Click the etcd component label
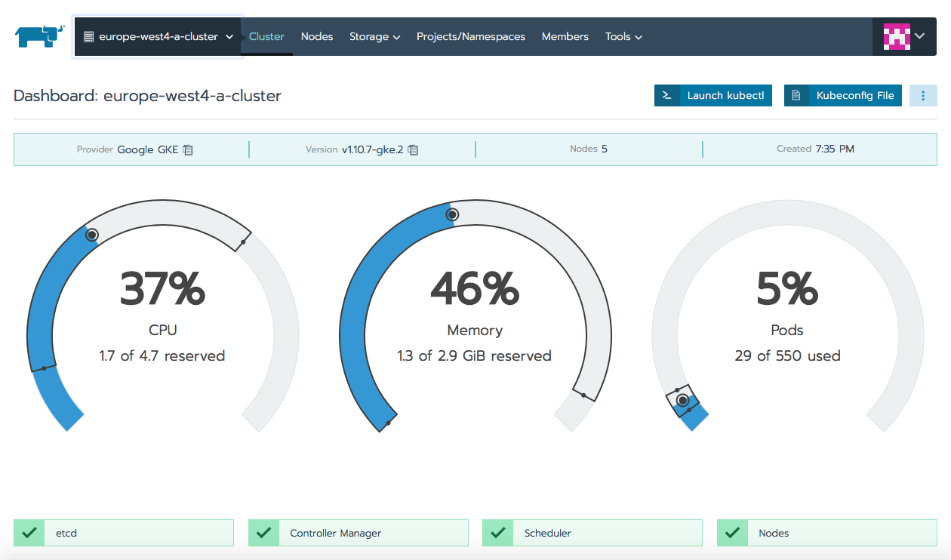951x560 pixels. pyautogui.click(x=66, y=533)
